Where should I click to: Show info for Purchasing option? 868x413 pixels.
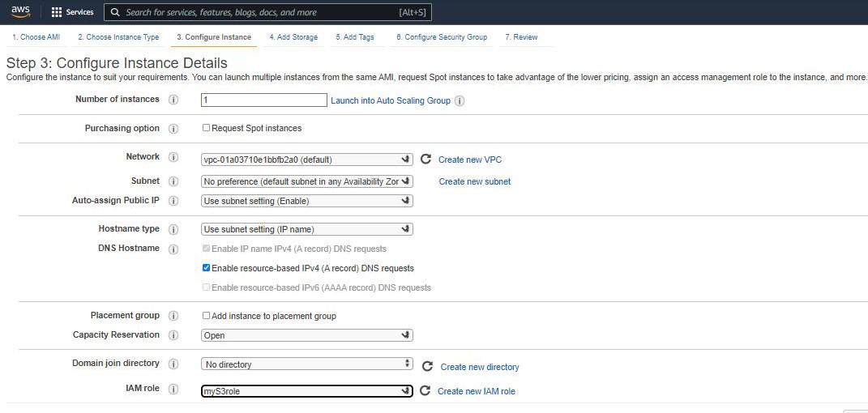(173, 129)
